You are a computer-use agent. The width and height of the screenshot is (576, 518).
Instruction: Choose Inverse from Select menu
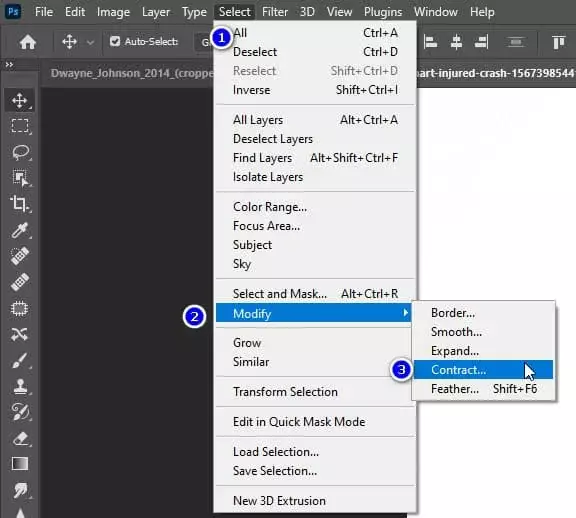[x=315, y=90]
